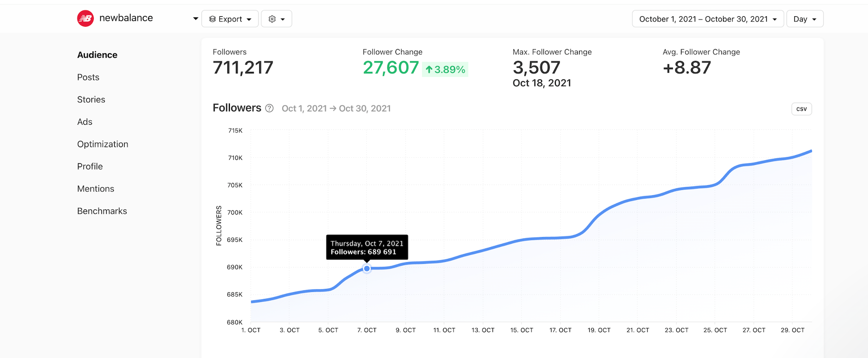Expand the newbalance account selector arrow
868x358 pixels.
[x=195, y=19]
